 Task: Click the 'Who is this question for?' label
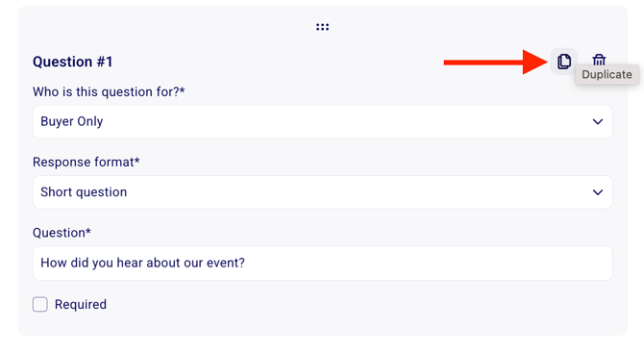click(x=109, y=91)
